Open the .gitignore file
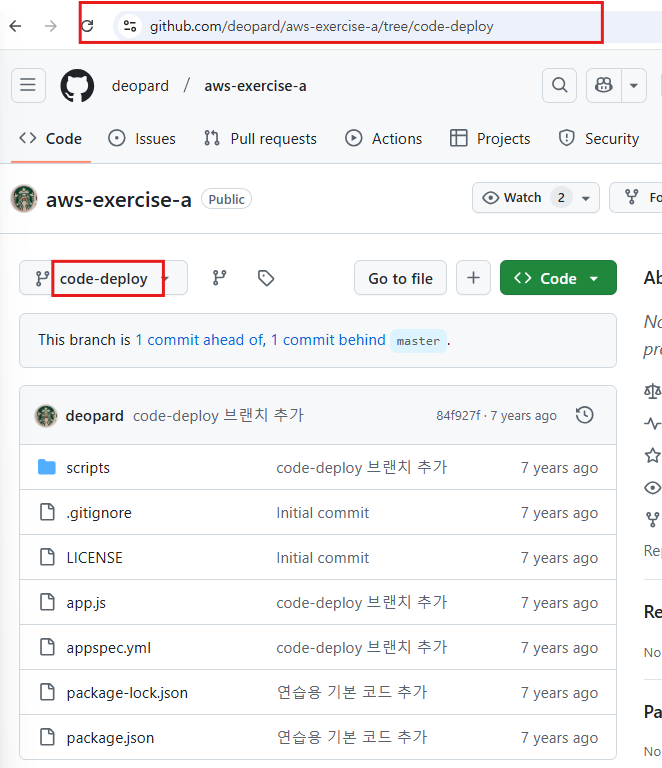 click(x=99, y=513)
